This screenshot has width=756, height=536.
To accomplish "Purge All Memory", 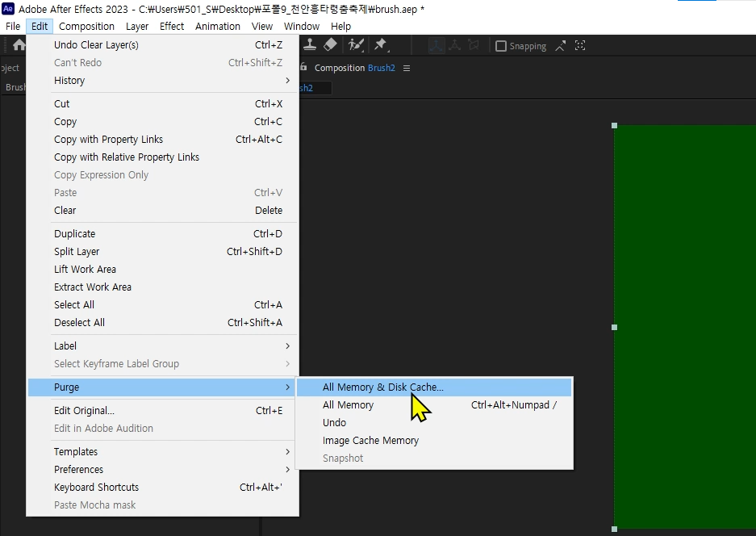I will pos(434,404).
